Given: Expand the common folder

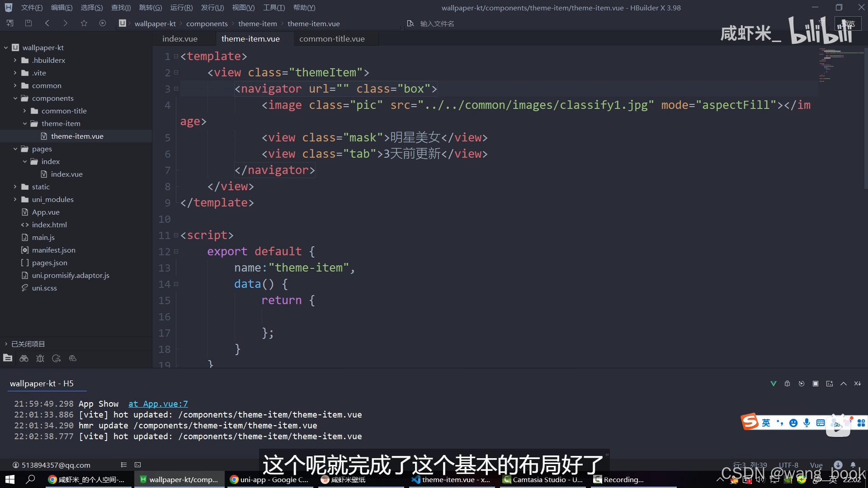Looking at the screenshot, I should tap(15, 85).
